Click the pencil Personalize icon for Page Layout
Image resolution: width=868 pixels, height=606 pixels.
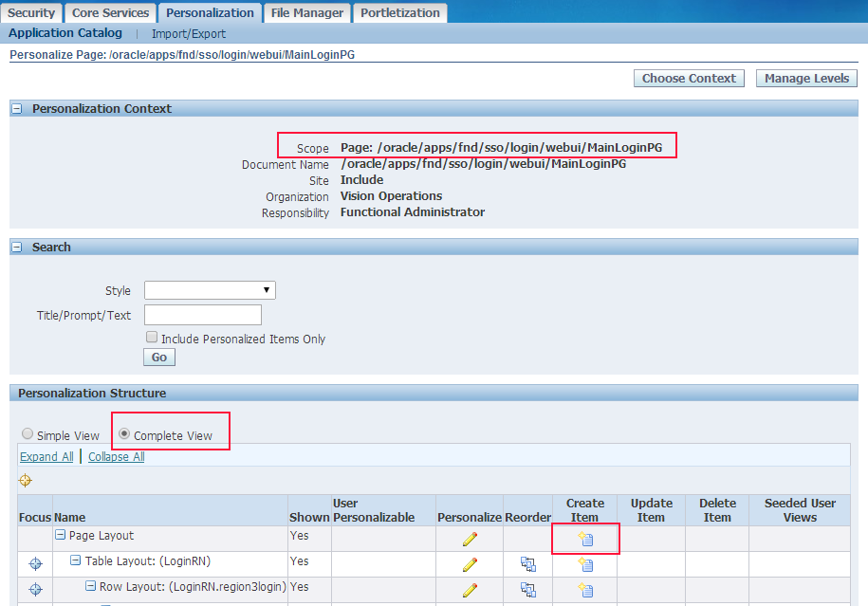(470, 539)
